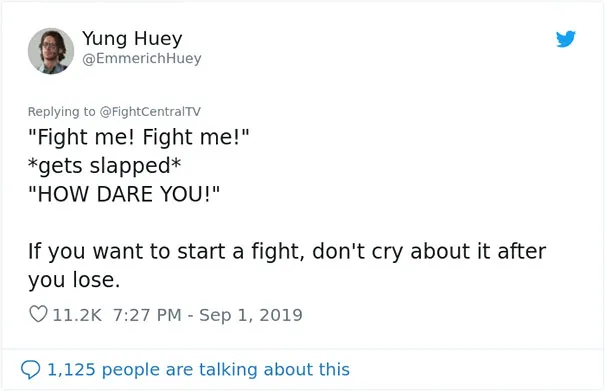
Task: Click the Twitter bird logo
Action: tap(566, 39)
